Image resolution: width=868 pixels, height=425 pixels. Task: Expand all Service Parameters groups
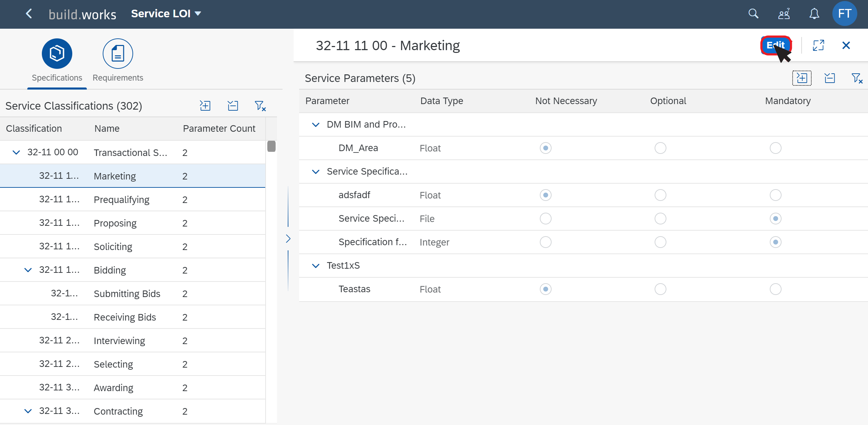pyautogui.click(x=802, y=78)
